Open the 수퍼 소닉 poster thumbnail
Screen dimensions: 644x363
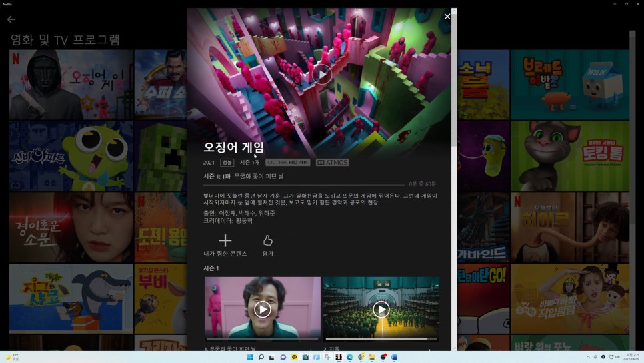tap(161, 85)
